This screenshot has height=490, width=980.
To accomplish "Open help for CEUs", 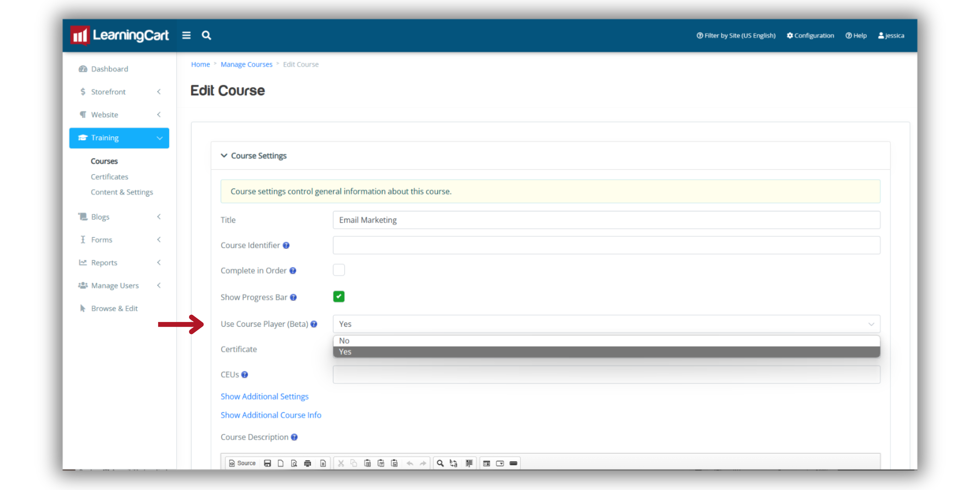I will [x=245, y=374].
